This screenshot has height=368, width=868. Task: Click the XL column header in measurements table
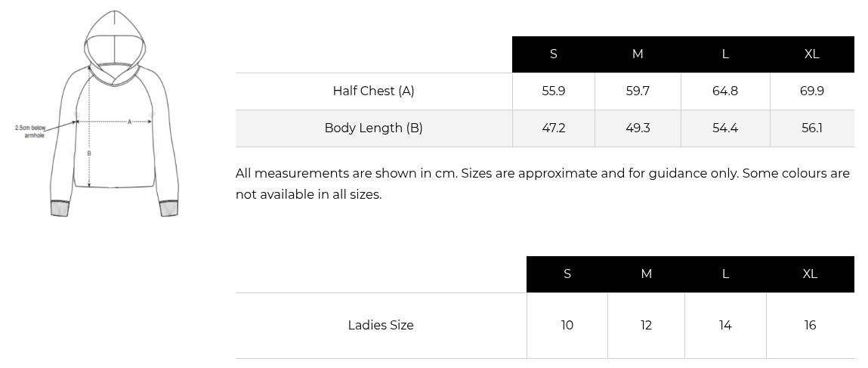[x=811, y=54]
